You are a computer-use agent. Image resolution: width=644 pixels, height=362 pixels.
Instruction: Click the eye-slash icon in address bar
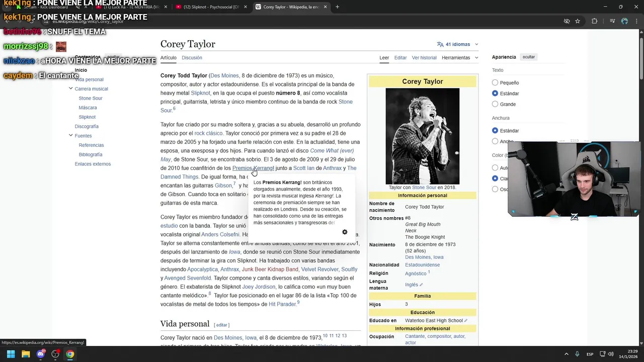click(x=567, y=21)
